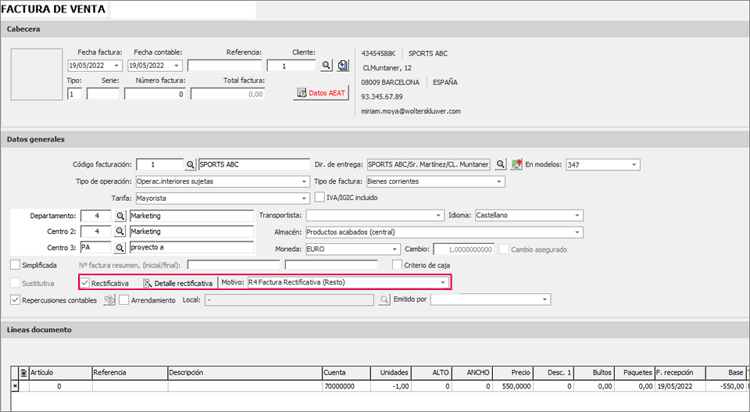
Task: Click the Repercusiones contables detail icon
Action: (x=110, y=300)
